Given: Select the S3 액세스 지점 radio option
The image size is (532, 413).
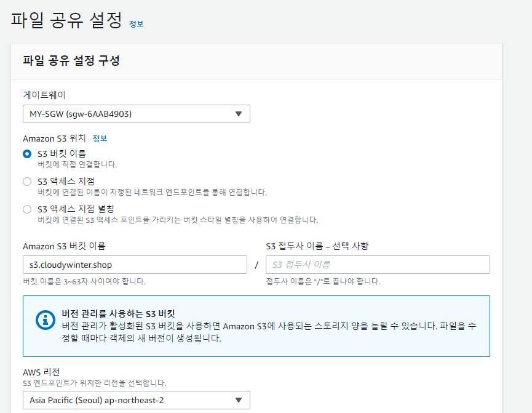Looking at the screenshot, I should click(27, 182).
